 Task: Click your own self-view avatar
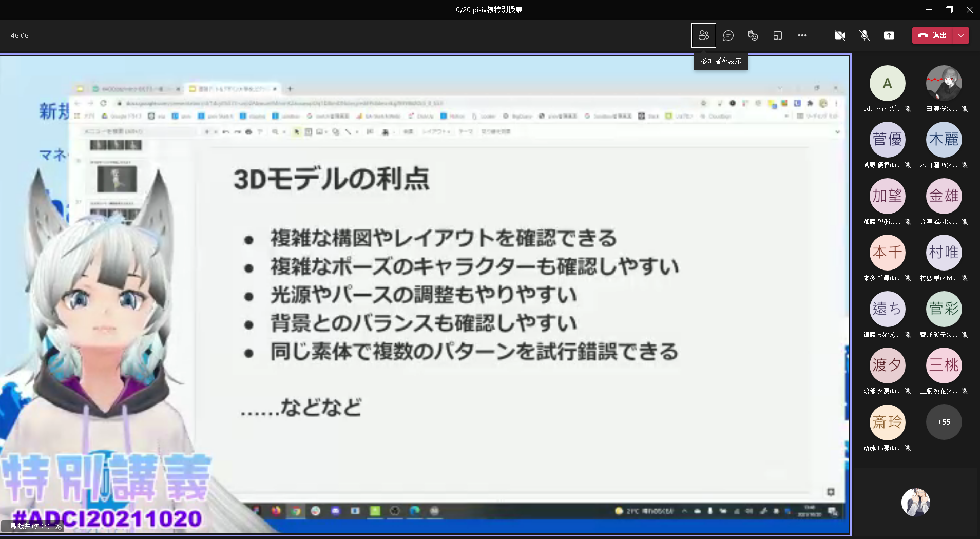[915, 502]
